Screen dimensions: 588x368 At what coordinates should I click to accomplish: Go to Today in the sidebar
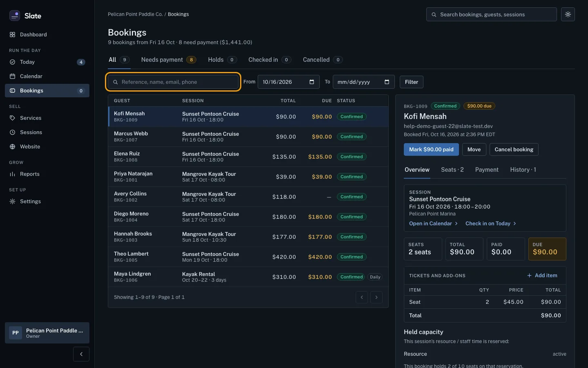point(47,62)
